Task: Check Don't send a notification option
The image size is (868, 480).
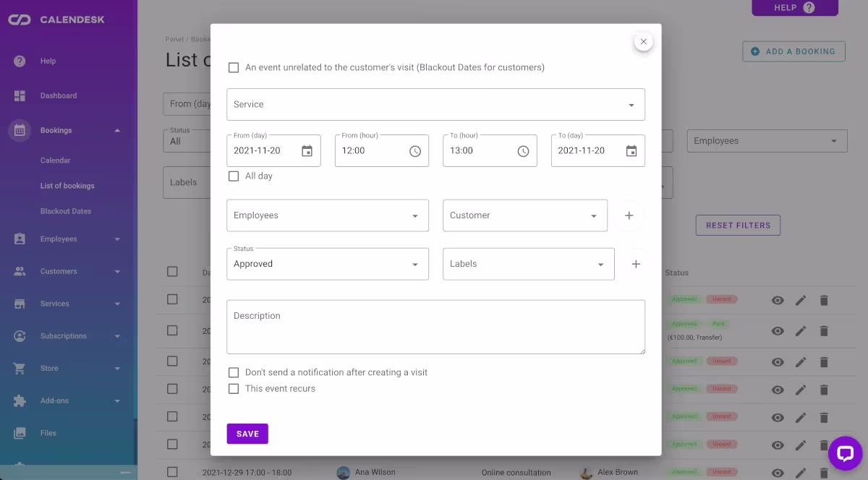Action: pos(234,373)
